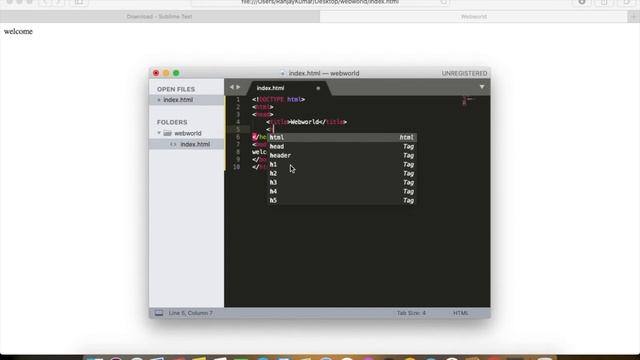Close index.html in Open Files list
The width and height of the screenshot is (640, 360).
[x=159, y=100]
